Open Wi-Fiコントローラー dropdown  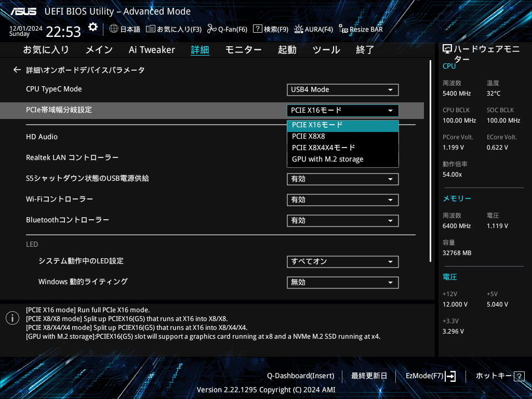tap(343, 200)
